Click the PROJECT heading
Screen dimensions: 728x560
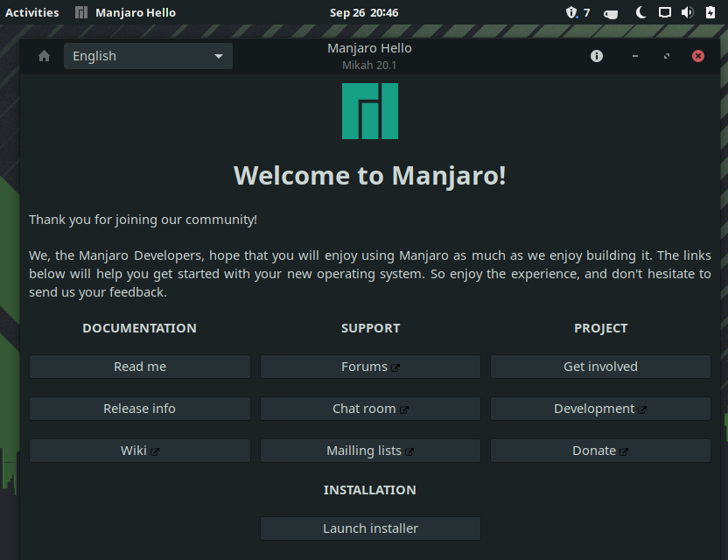(x=601, y=328)
